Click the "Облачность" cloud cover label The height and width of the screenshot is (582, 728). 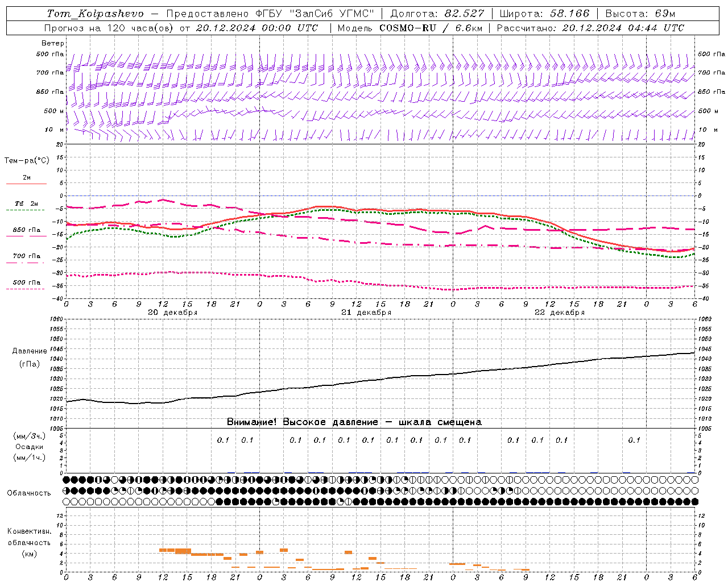(29, 493)
